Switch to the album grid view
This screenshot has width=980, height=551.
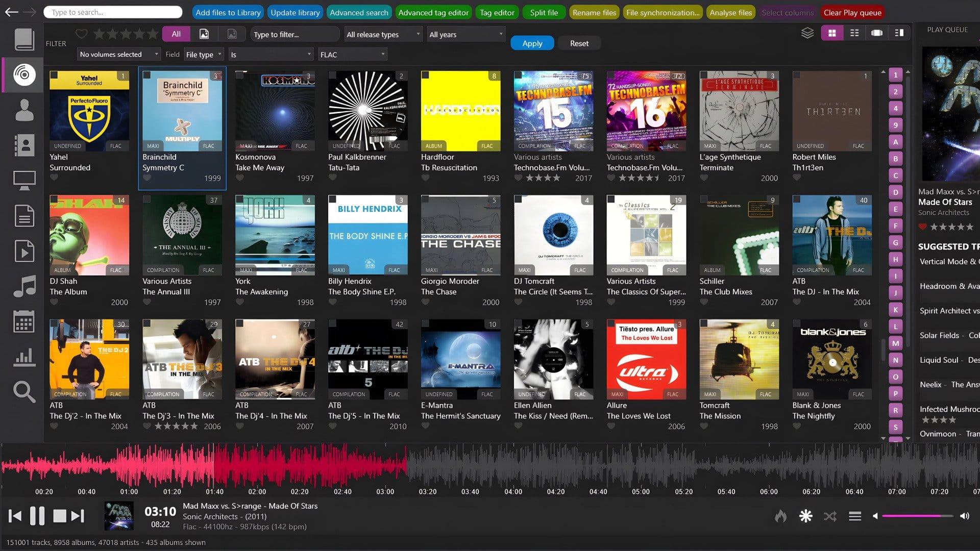pyautogui.click(x=832, y=33)
